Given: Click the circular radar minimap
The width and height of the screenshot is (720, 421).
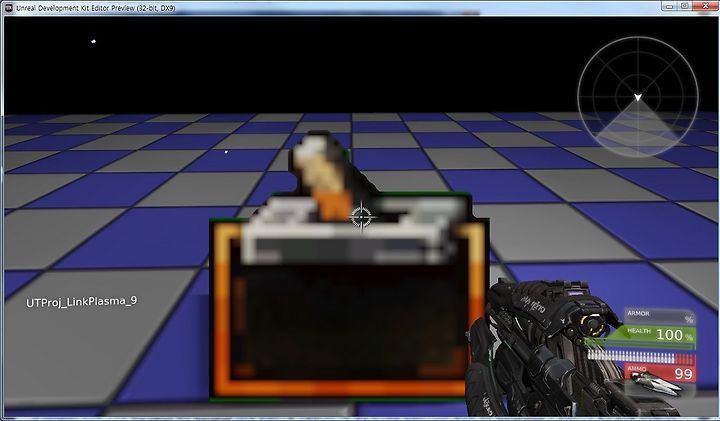Looking at the screenshot, I should coord(638,97).
